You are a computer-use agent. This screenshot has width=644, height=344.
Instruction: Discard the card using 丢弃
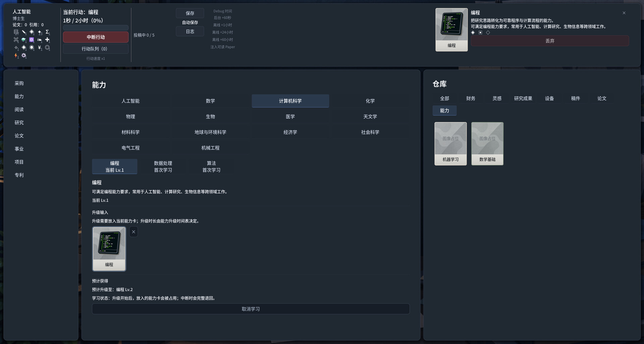550,41
